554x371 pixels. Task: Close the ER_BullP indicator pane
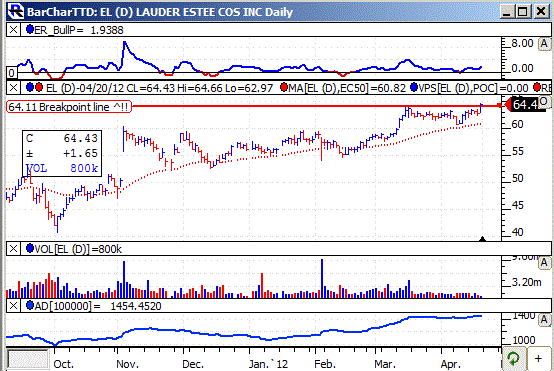click(x=13, y=30)
